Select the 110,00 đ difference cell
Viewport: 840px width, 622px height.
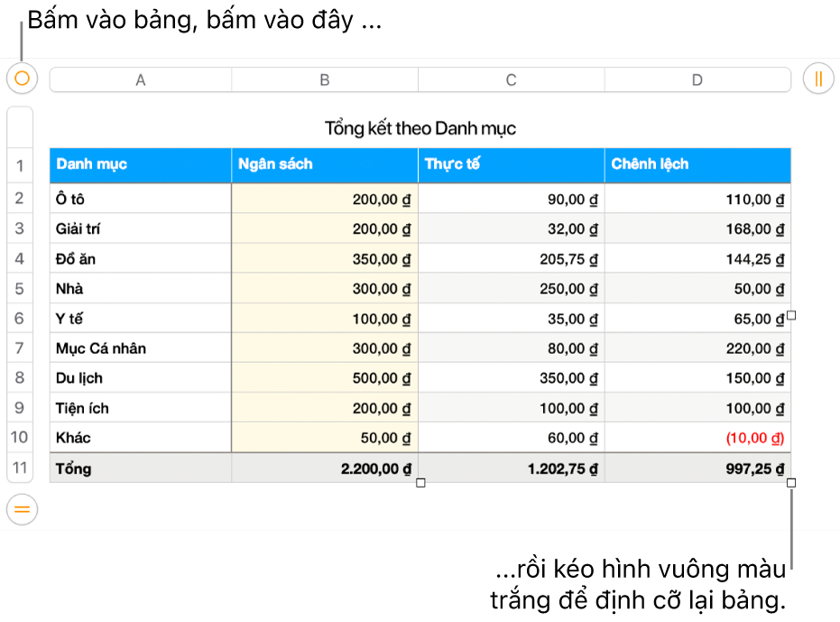[x=697, y=199]
